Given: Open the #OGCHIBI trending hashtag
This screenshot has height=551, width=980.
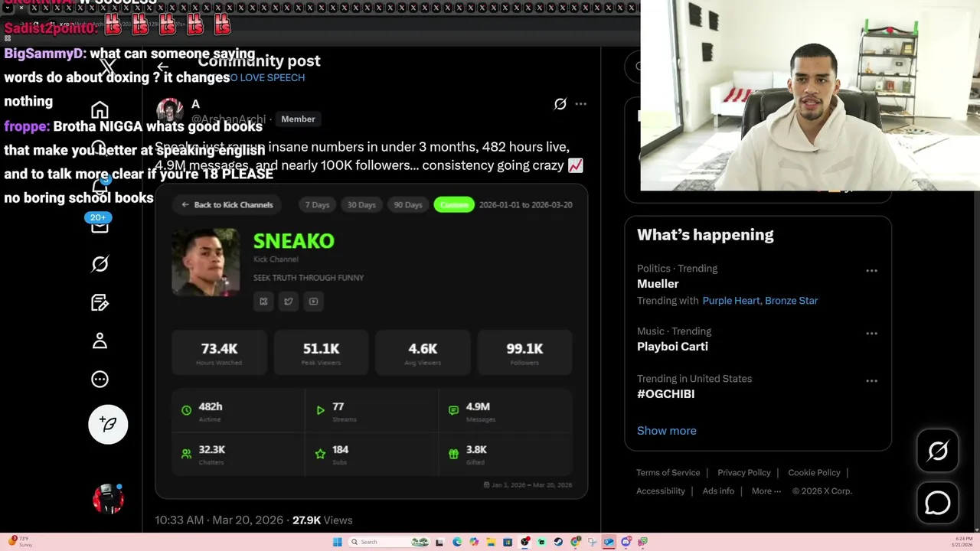Looking at the screenshot, I should 665,394.
